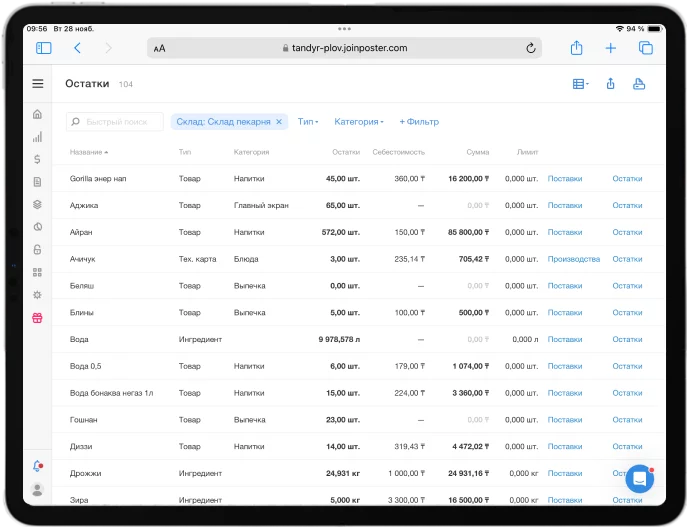This screenshot has height=527, width=687.
Task: Open the table columns view dropdown
Action: click(x=580, y=84)
